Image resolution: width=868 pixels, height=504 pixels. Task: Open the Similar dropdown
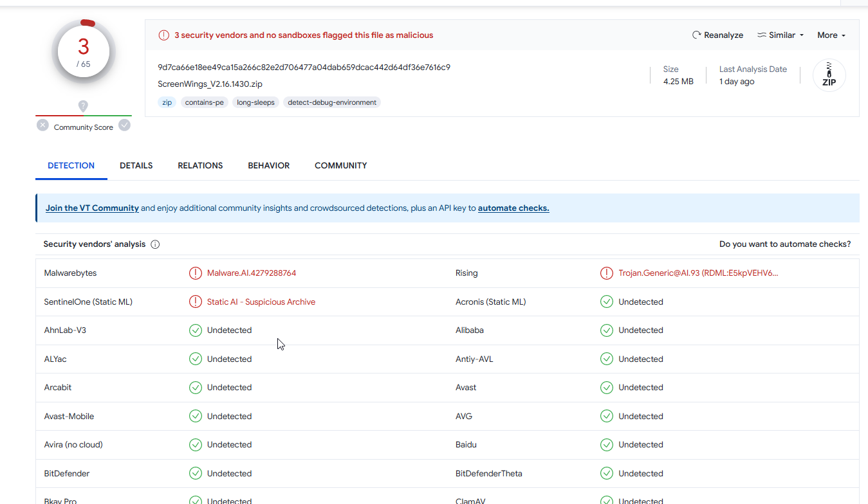pos(780,35)
